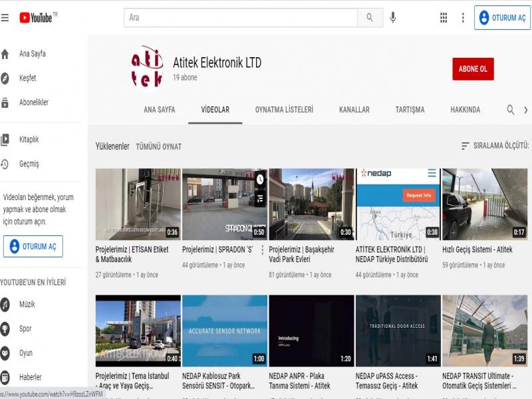Click the Geçmiş history icon
The image size is (532, 399).
point(5,164)
